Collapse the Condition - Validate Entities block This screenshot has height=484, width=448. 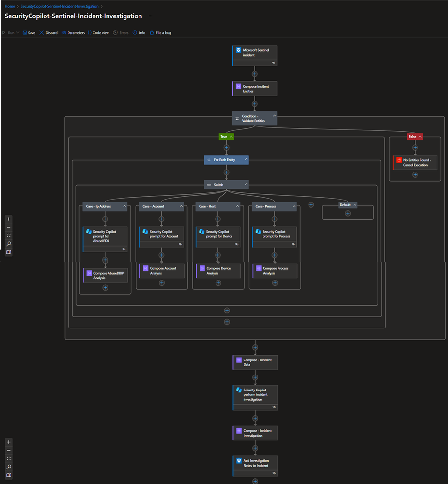coord(274,116)
